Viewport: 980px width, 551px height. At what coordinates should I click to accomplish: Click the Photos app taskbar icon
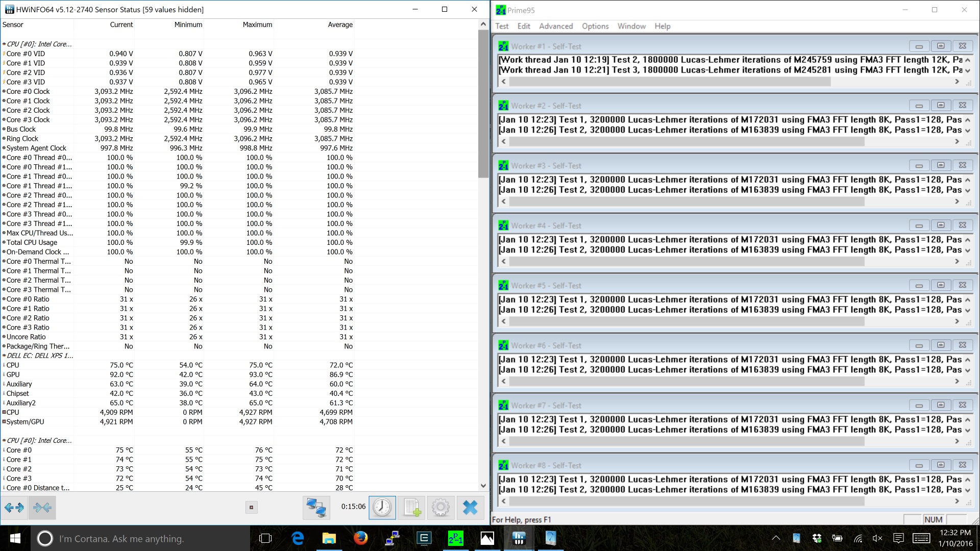pyautogui.click(x=487, y=538)
